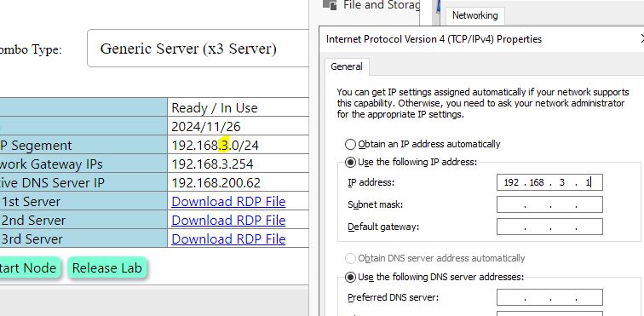Click the highlighted 192.168.3.0/24 segment cell

coord(238,145)
